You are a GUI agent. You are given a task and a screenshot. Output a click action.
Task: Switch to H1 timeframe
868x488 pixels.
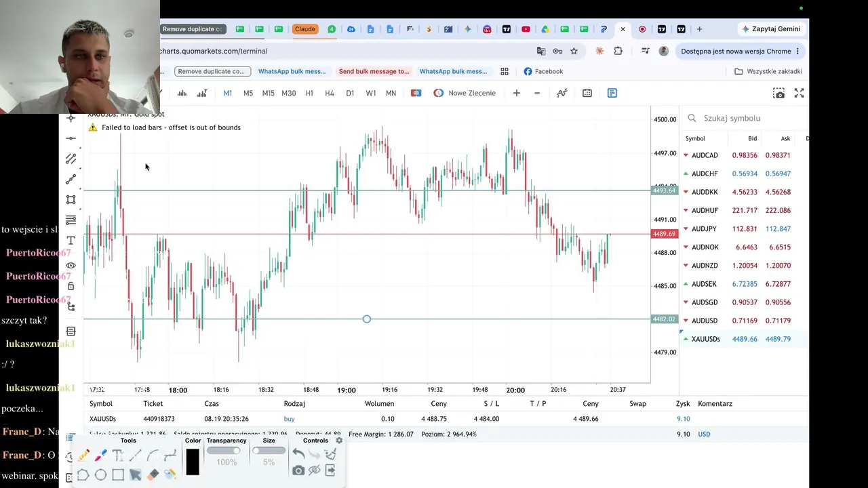coord(309,93)
